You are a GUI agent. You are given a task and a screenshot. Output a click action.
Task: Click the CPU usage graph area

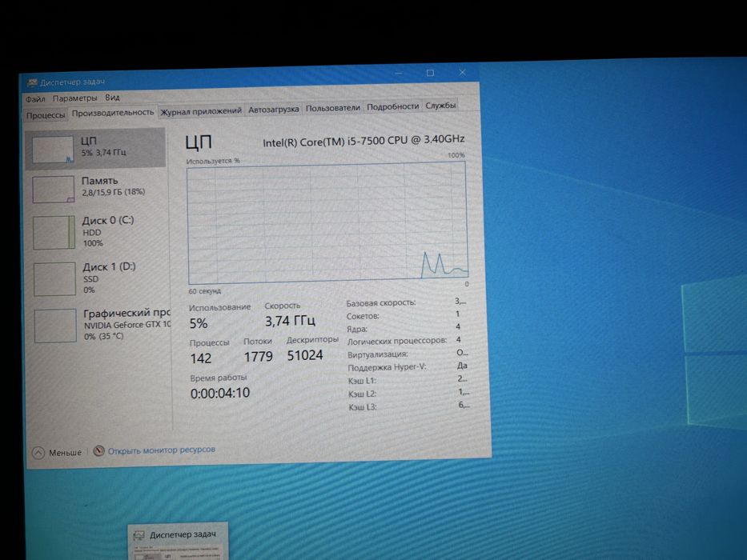click(x=327, y=222)
